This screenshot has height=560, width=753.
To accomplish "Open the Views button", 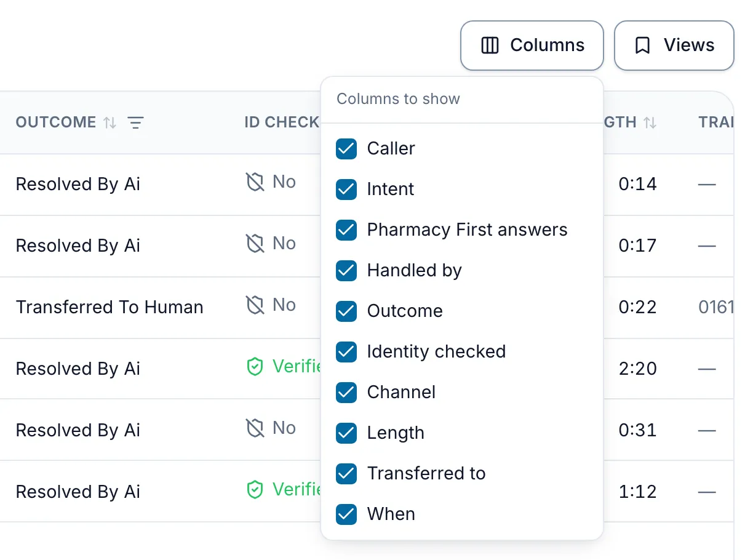I will [674, 46].
